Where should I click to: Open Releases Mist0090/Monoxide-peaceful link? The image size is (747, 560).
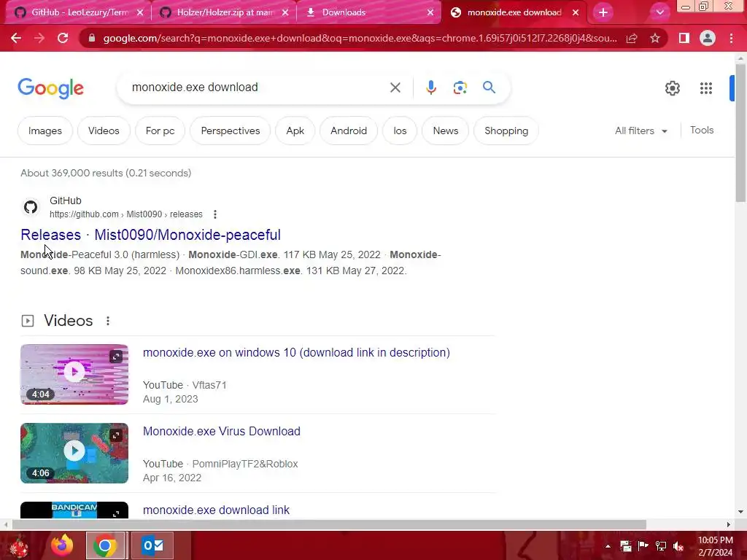coord(150,235)
